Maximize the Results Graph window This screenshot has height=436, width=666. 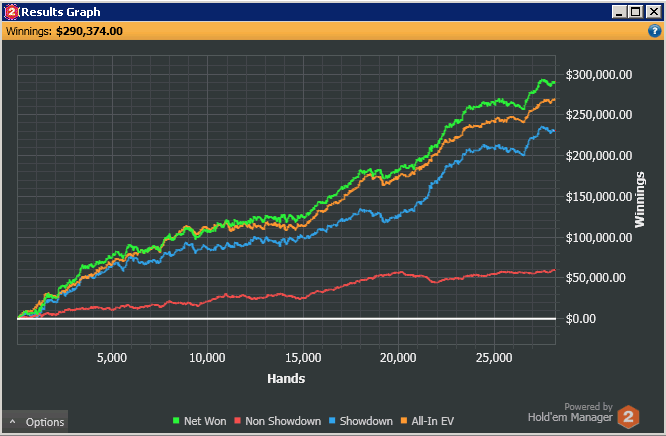click(636, 11)
